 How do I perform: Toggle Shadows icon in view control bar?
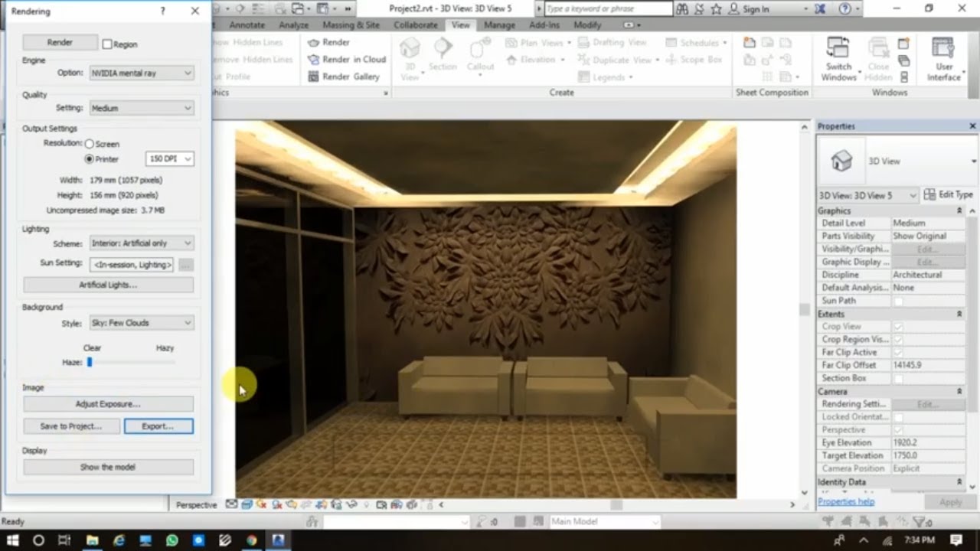277,504
